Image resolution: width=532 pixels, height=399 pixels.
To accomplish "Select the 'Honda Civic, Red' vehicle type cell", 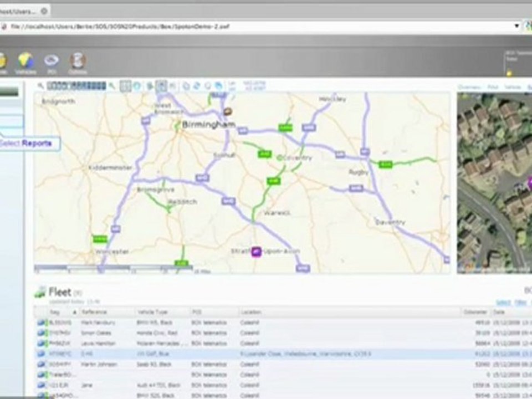I will [x=157, y=333].
